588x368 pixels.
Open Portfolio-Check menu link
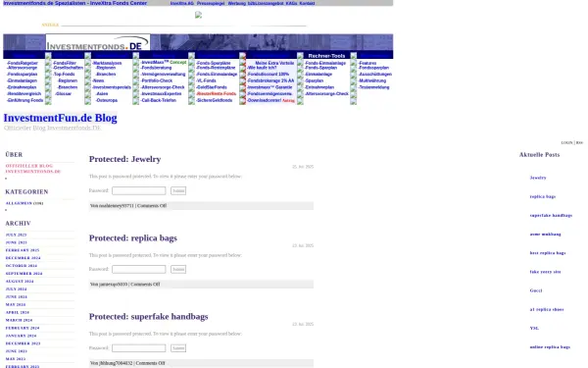157,80
